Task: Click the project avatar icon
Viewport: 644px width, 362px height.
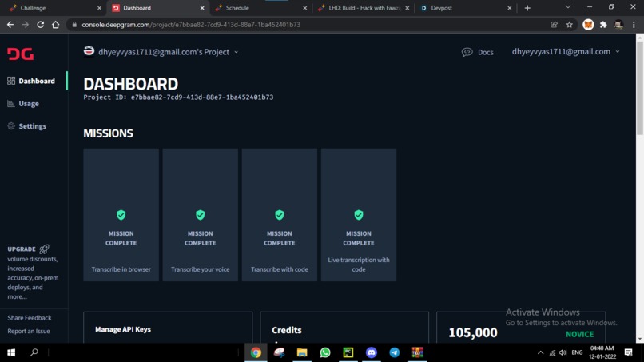Action: 89,51
